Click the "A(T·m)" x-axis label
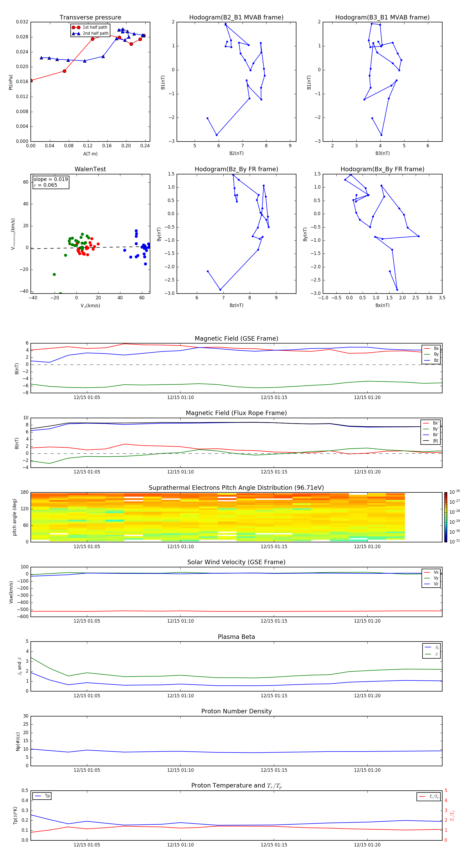This screenshot has height=868, width=473. point(90,154)
